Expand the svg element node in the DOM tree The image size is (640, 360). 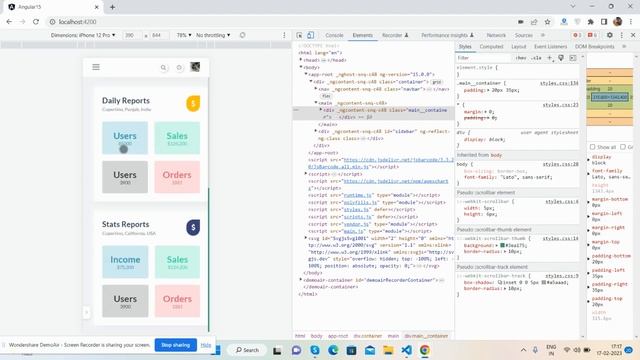306,238
